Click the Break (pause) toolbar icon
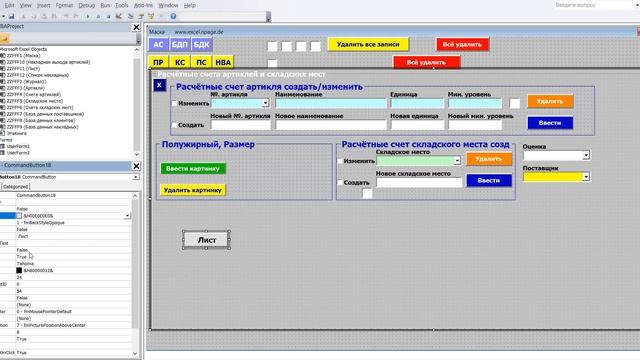Image resolution: width=640 pixels, height=360 pixels. point(98,16)
